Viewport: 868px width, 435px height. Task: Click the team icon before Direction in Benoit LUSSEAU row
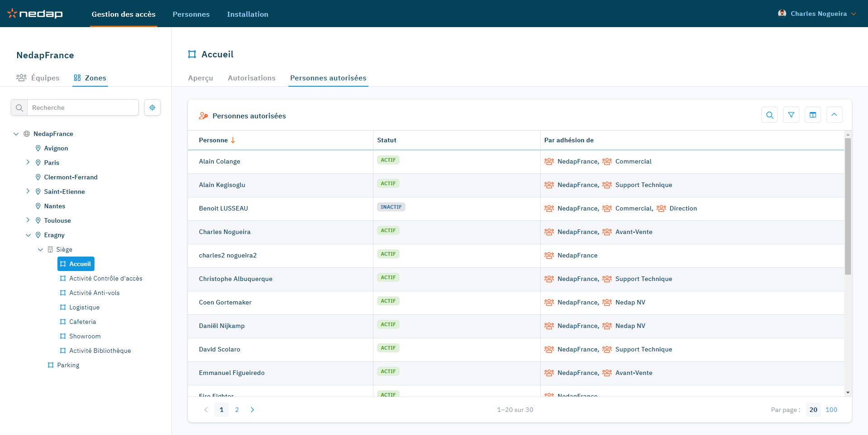[x=661, y=208]
